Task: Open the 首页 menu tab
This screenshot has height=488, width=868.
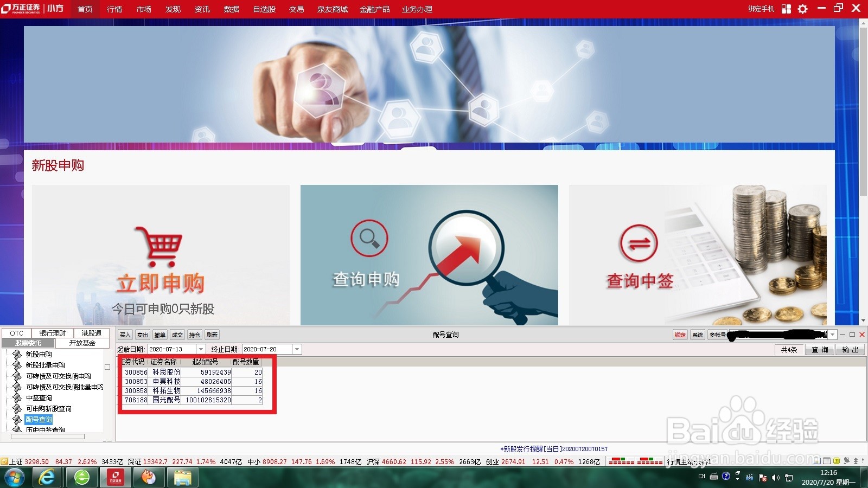Action: (x=85, y=9)
